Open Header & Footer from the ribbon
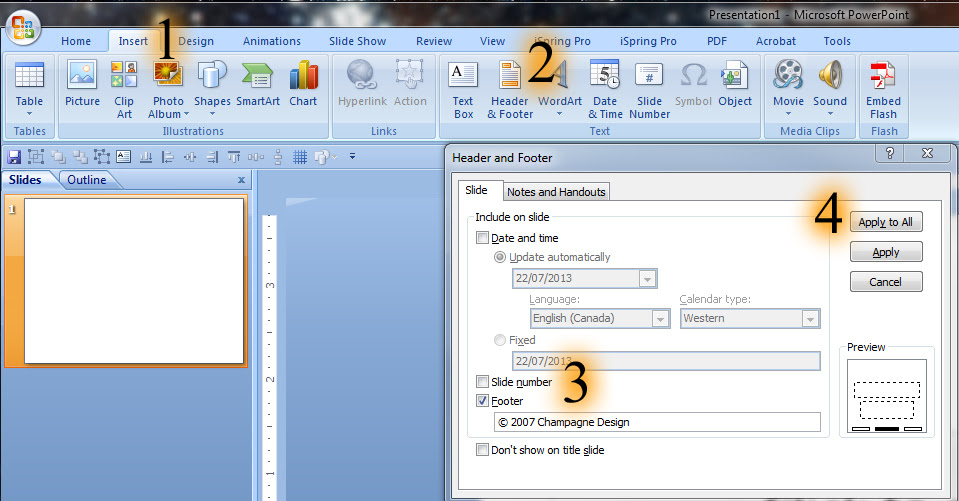Image resolution: width=959 pixels, height=501 pixels. pos(510,89)
